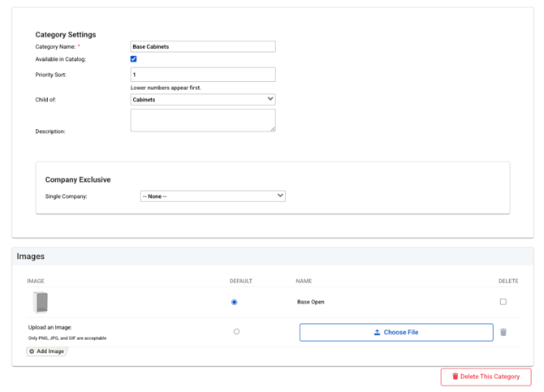
Task: Click the Single Company dropdown chevron arrow
Action: (x=280, y=196)
